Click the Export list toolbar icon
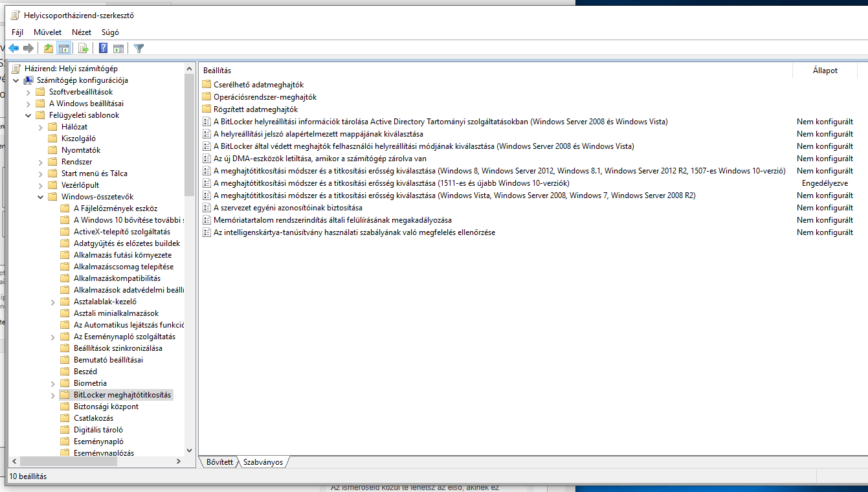Image resolution: width=868 pixels, height=492 pixels. pos(83,48)
